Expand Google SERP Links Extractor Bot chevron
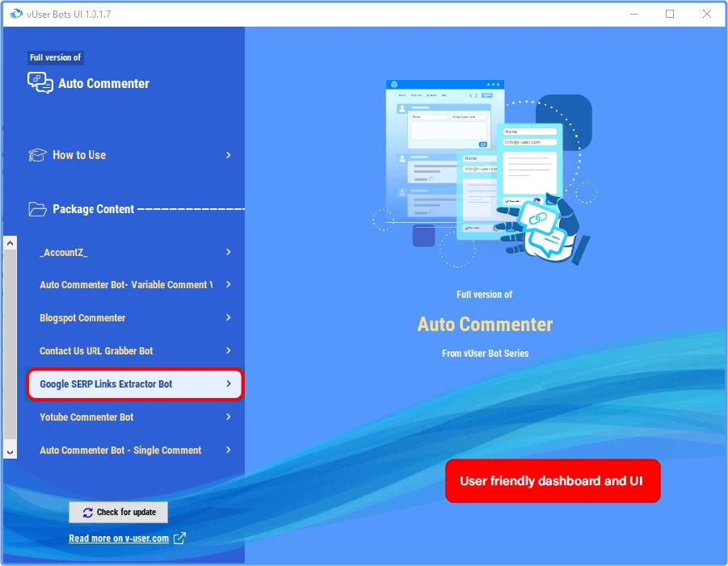Screen dimensions: 728x566 click(229, 384)
